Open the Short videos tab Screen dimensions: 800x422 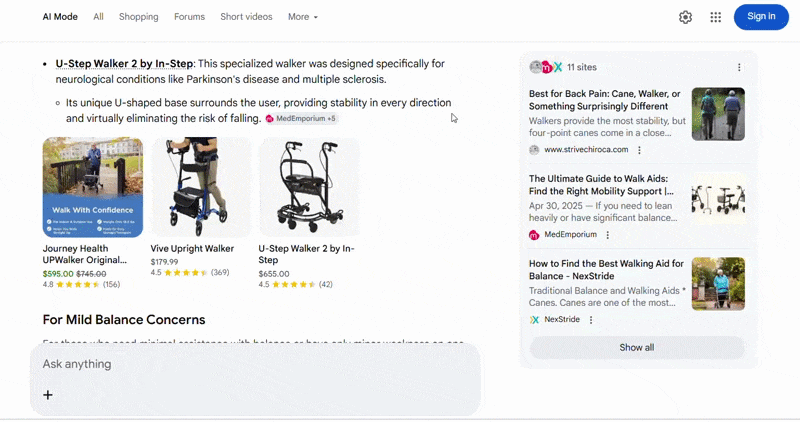coord(246,17)
